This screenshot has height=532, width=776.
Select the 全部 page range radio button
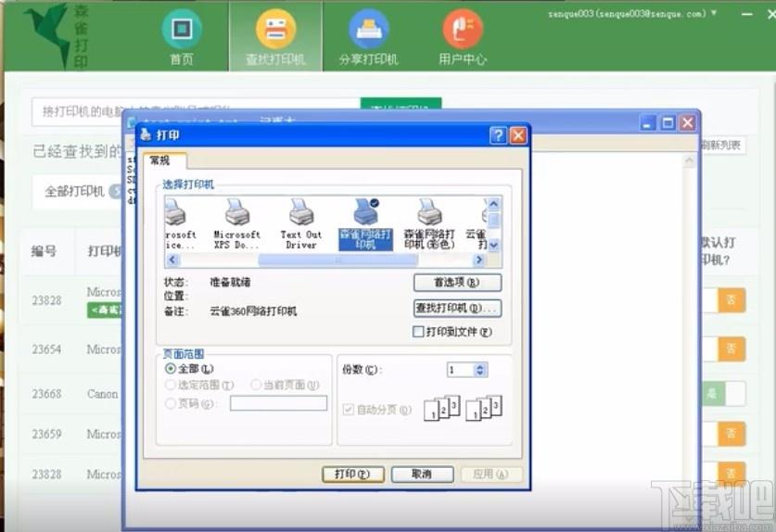tap(171, 369)
